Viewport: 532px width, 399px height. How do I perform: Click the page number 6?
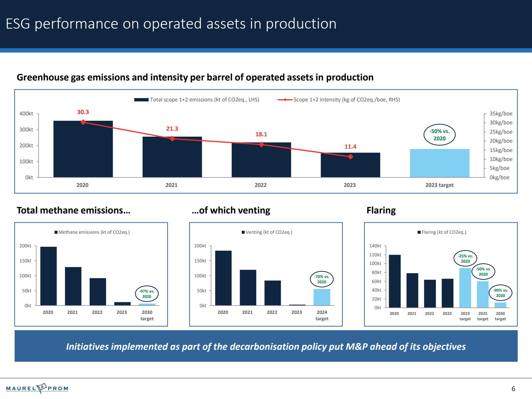click(513, 389)
